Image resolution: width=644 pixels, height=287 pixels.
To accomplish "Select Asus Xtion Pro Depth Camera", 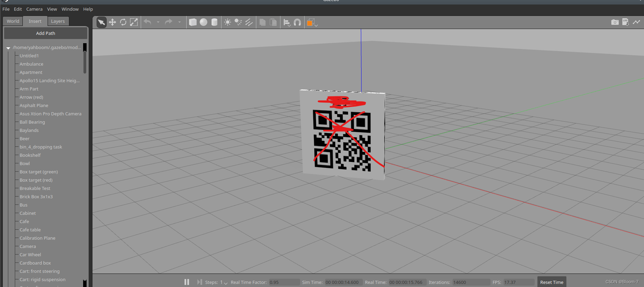I will (50, 114).
